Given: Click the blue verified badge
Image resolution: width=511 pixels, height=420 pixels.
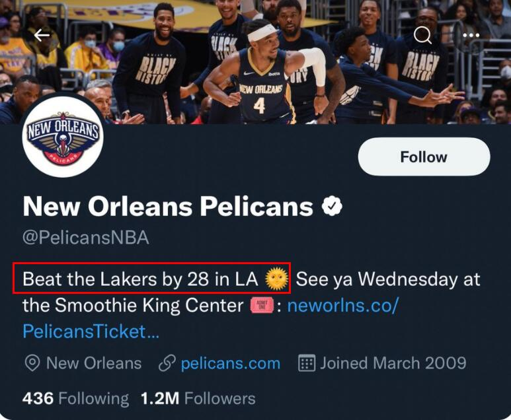Looking at the screenshot, I should tap(332, 207).
